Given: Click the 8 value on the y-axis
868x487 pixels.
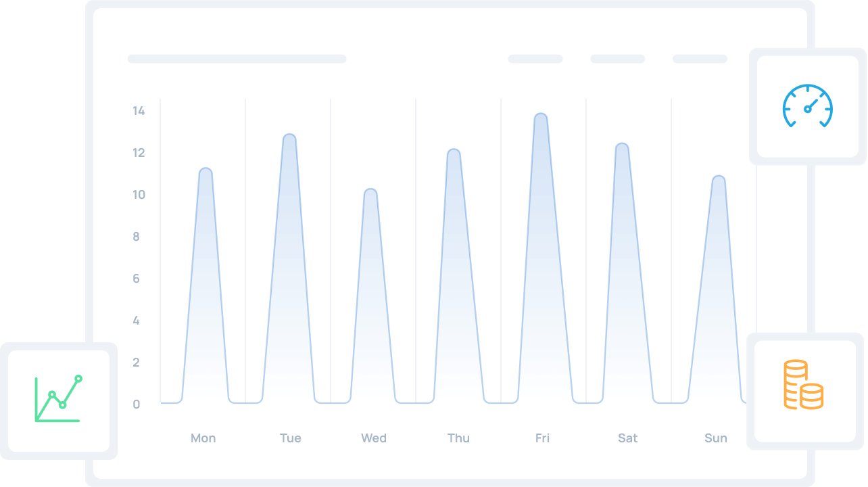Looking at the screenshot, I should click(137, 237).
